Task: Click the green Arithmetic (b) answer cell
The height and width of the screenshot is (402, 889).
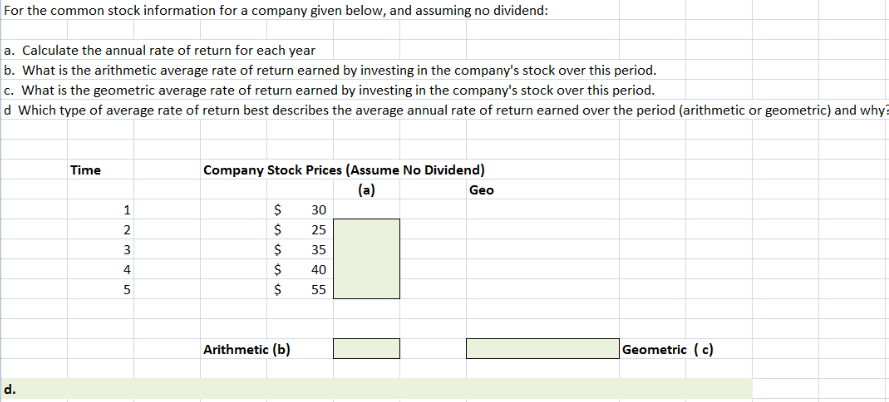Action: coord(366,349)
